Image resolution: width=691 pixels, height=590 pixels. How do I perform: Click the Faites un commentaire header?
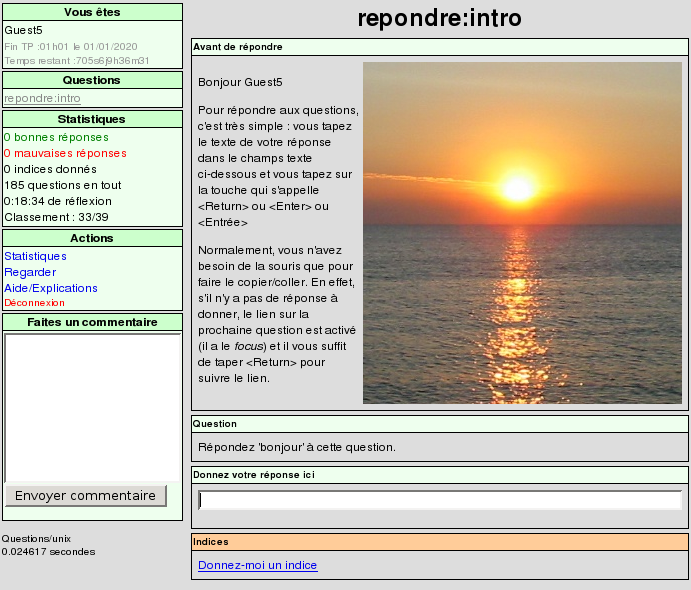(x=92, y=322)
